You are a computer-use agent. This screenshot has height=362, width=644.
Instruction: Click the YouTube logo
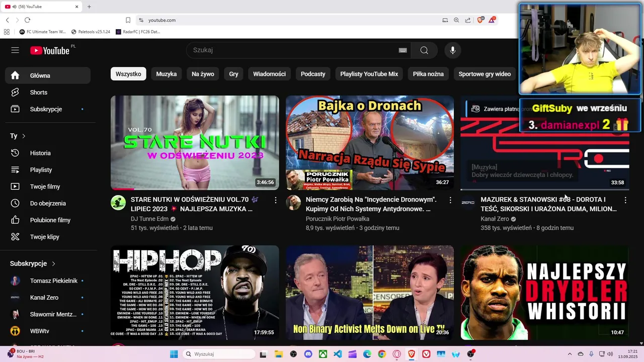point(50,50)
